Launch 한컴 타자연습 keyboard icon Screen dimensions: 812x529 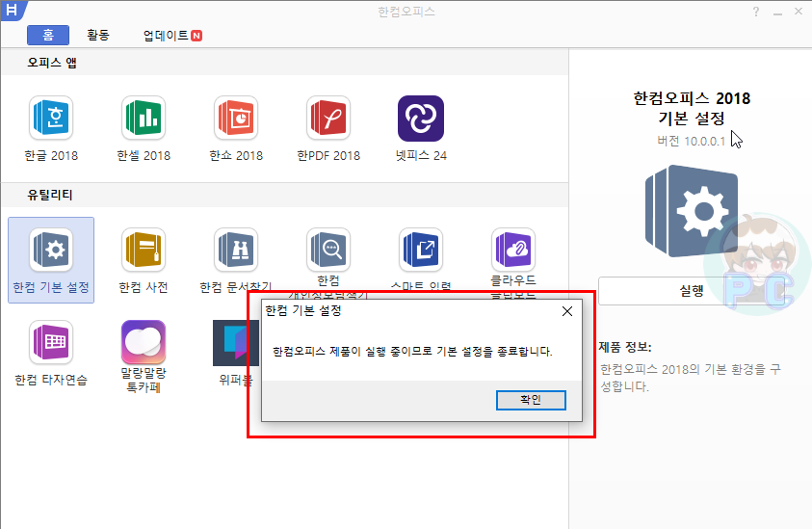51,342
